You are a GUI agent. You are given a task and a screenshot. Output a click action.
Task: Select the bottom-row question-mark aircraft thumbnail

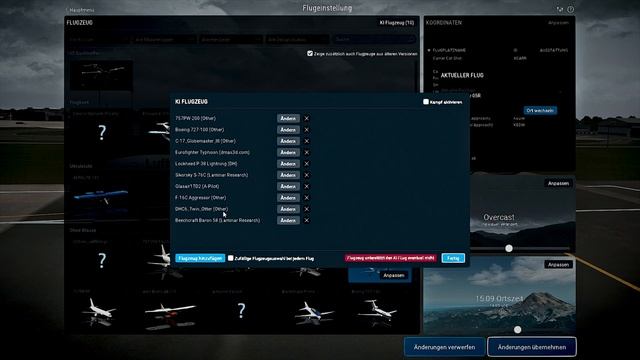[x=241, y=311]
